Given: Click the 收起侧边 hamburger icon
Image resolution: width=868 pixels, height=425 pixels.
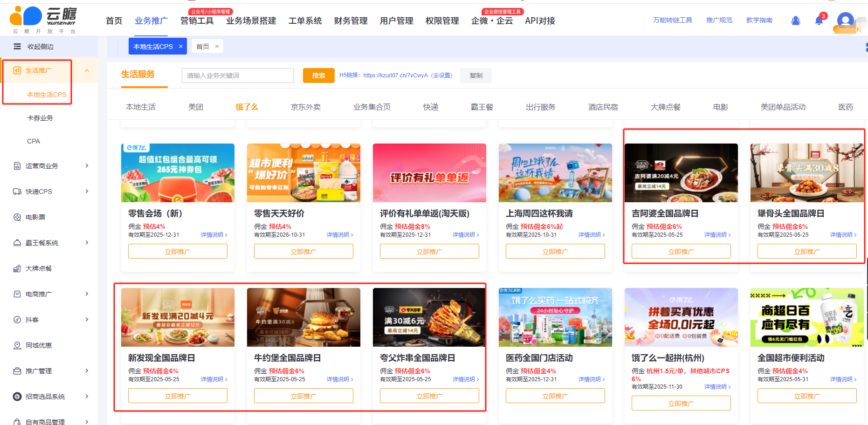Looking at the screenshot, I should (17, 46).
